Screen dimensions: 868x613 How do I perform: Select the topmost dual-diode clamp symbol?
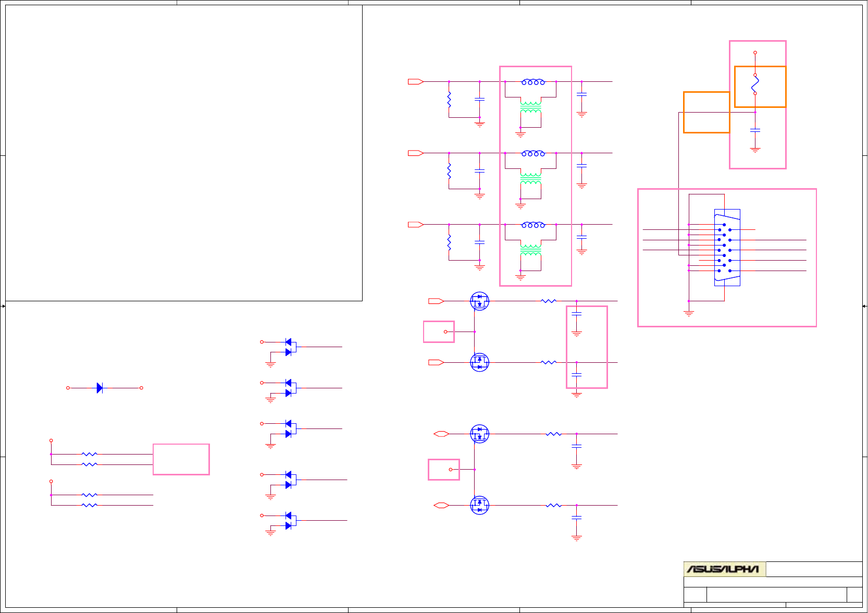click(x=290, y=347)
